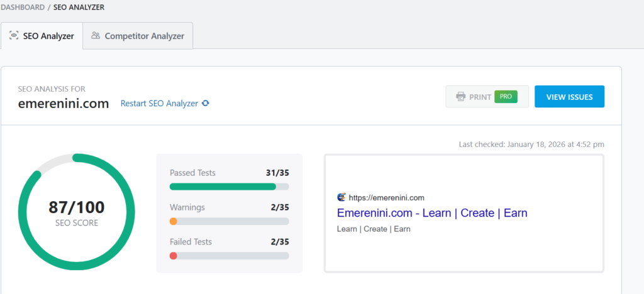
Task: Open the Emerenini.com - Learn | Create | Earn title
Action: tap(432, 213)
